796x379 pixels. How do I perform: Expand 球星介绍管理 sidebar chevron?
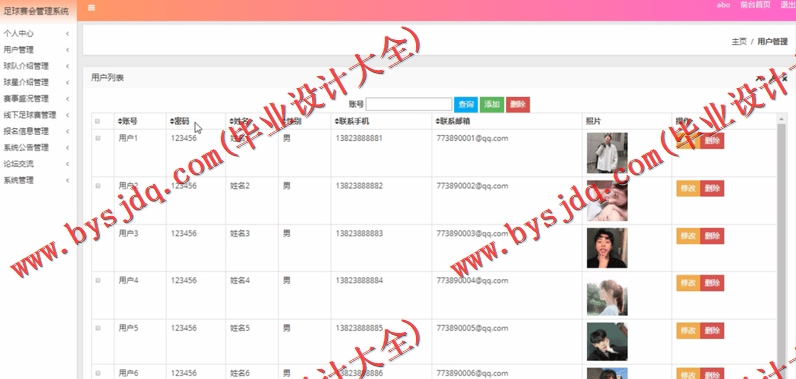point(68,82)
